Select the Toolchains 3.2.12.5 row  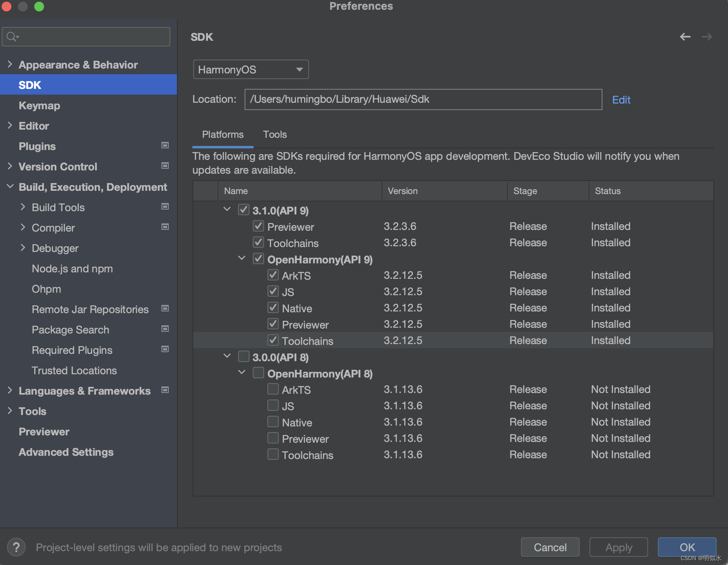tap(453, 340)
